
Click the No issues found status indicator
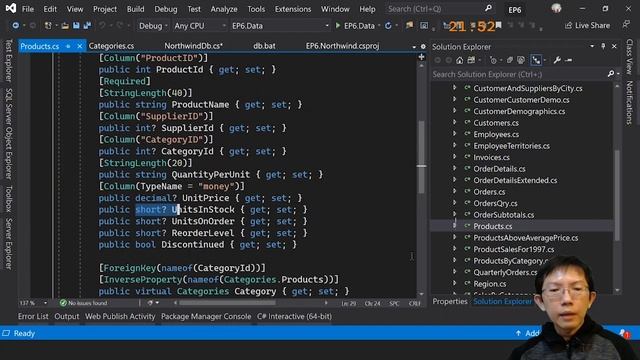coord(84,303)
